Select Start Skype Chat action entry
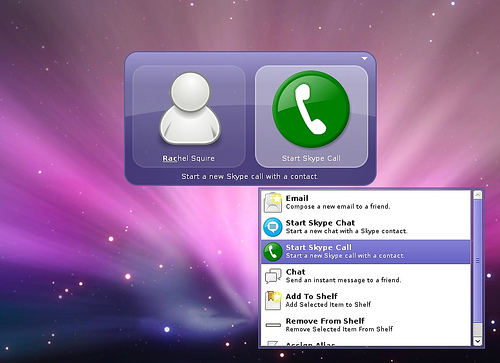 pos(366,227)
